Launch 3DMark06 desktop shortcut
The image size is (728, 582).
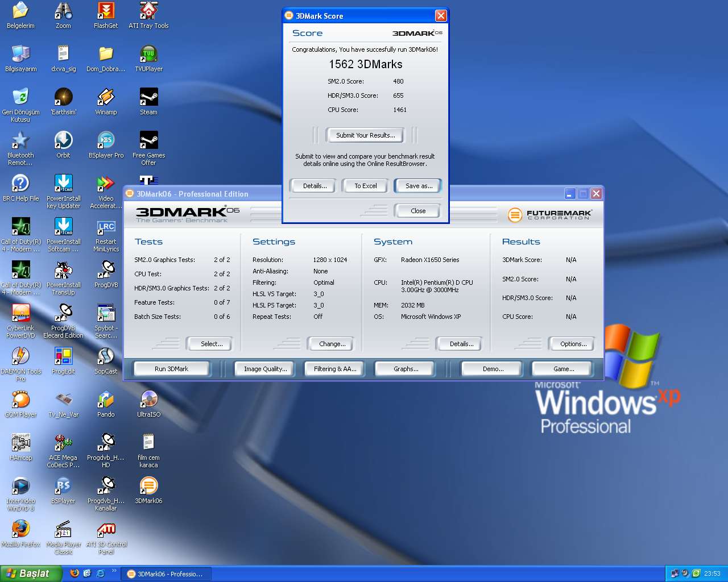click(x=148, y=490)
